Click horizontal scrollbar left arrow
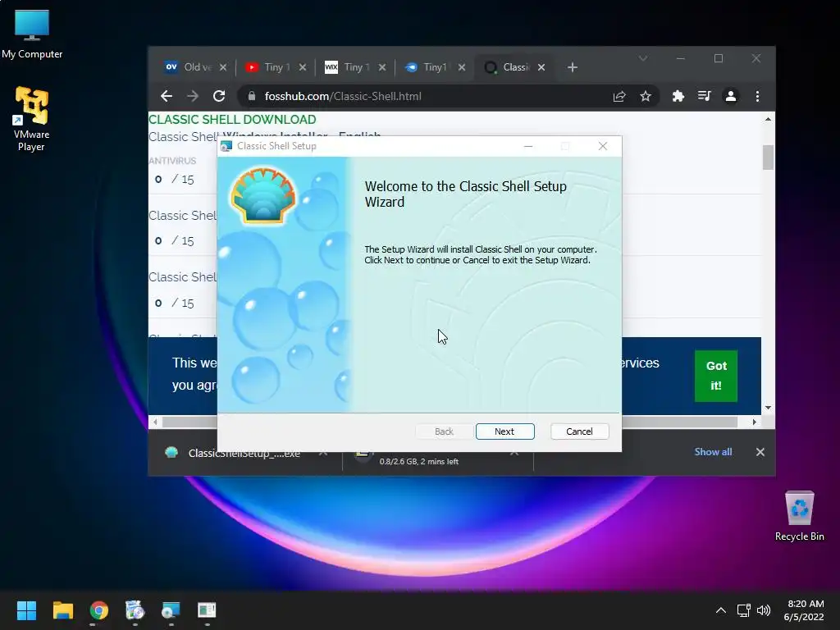This screenshot has height=630, width=840. (155, 422)
